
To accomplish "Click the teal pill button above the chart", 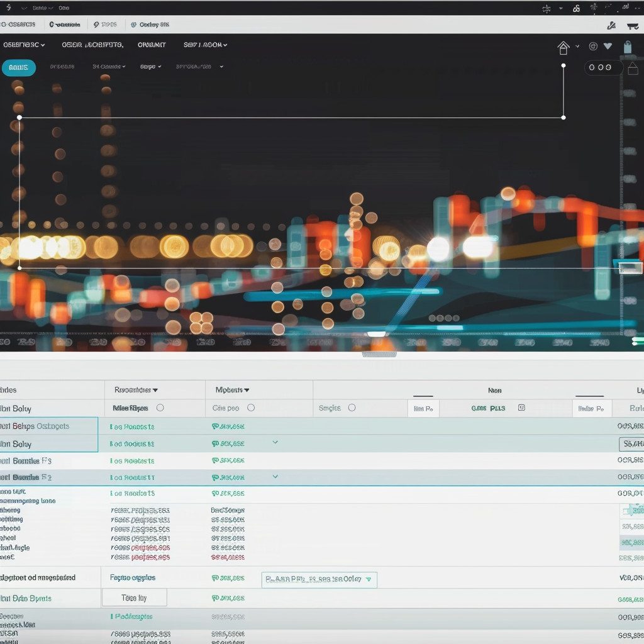I will (x=18, y=67).
